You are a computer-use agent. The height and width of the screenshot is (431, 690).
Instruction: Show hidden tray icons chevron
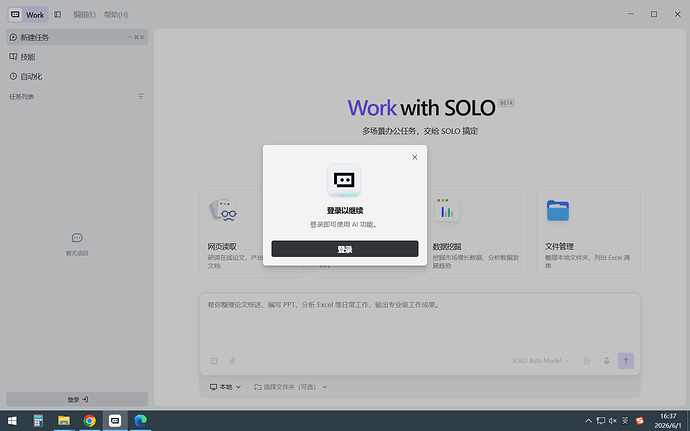click(x=588, y=421)
